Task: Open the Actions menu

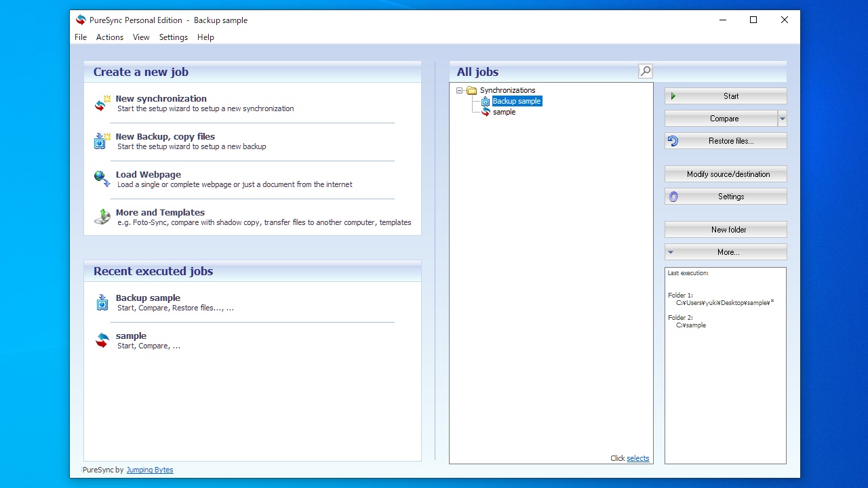Action: pos(110,37)
